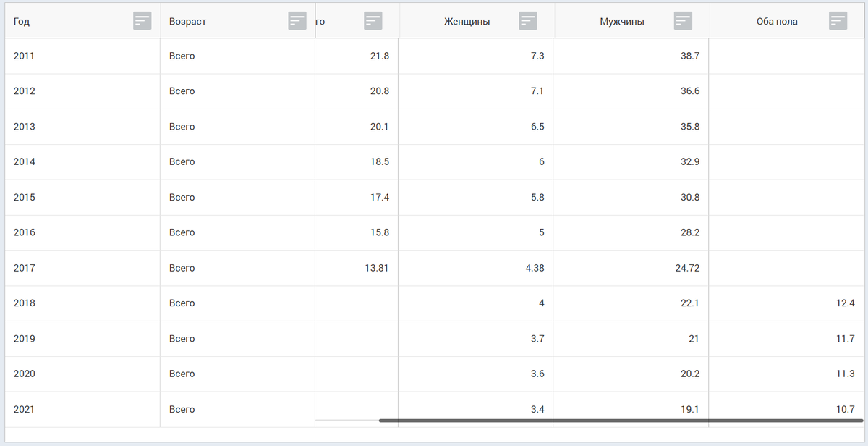Open filter icon of partially hidden 'го' column
This screenshot has height=446, width=868.
pyautogui.click(x=373, y=21)
